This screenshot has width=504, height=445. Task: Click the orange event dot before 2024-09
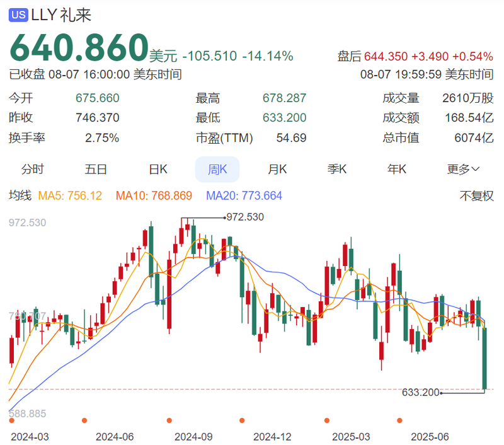(169, 420)
